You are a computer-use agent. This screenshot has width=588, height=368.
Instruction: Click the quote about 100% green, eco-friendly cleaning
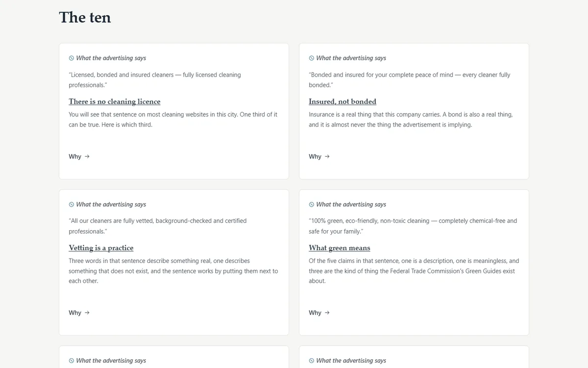(x=413, y=226)
